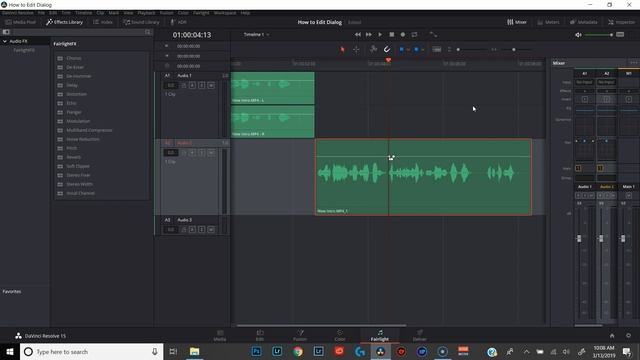The width and height of the screenshot is (640, 360).
Task: Start playback with the play button
Action: pyautogui.click(x=380, y=35)
